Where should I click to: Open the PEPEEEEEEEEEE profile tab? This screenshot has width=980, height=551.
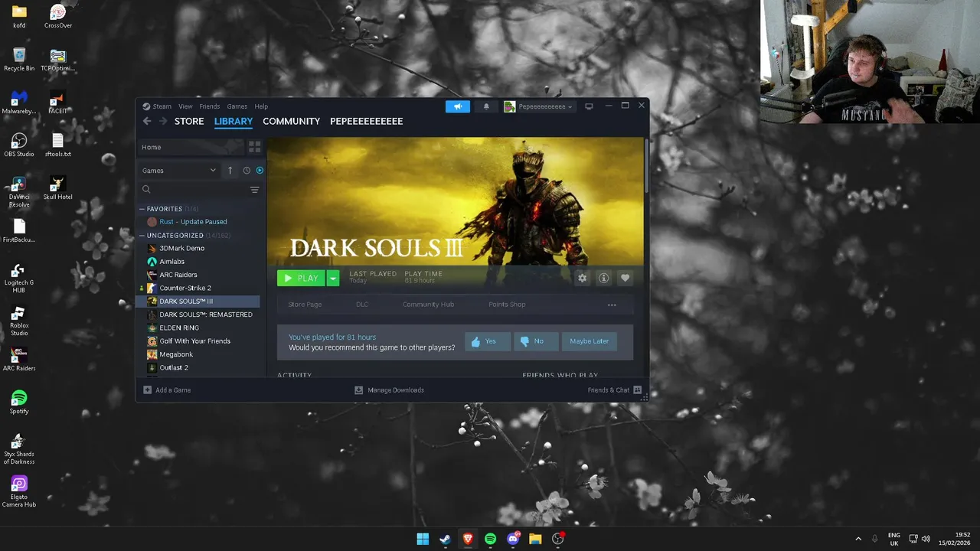point(366,121)
